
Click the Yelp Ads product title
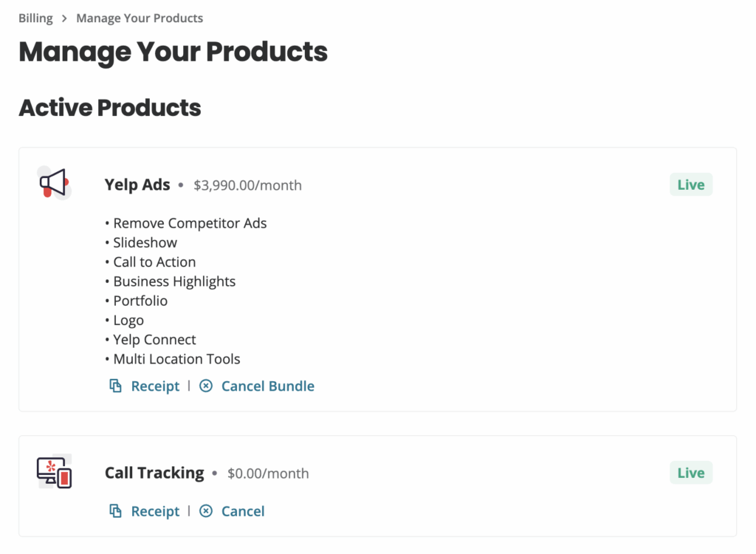[x=137, y=185]
